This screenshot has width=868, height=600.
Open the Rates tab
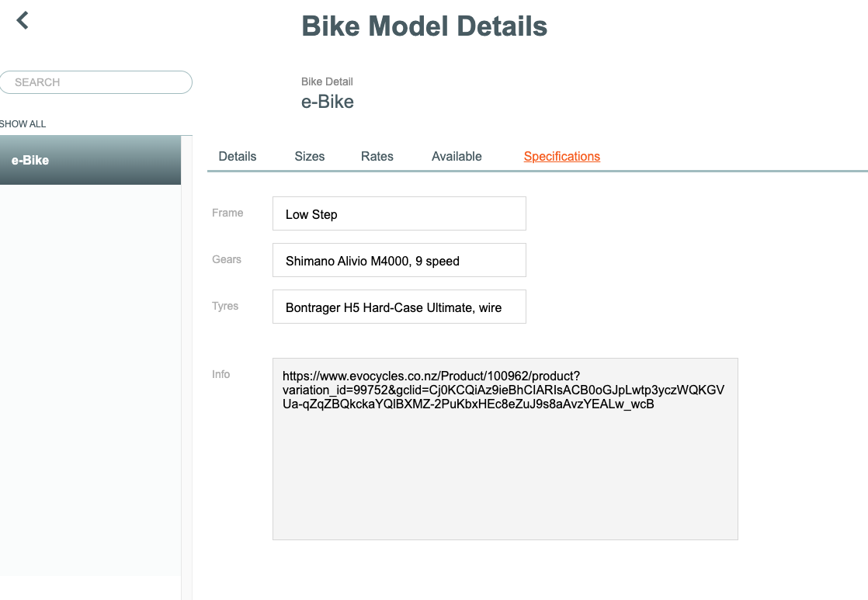tap(377, 157)
